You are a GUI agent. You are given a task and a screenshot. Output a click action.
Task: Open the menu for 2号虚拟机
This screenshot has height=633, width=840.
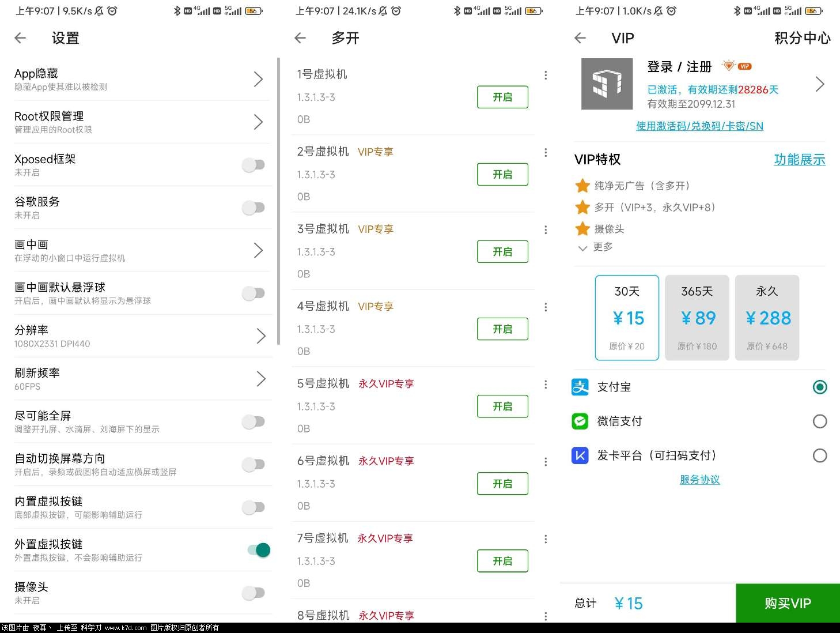click(546, 152)
